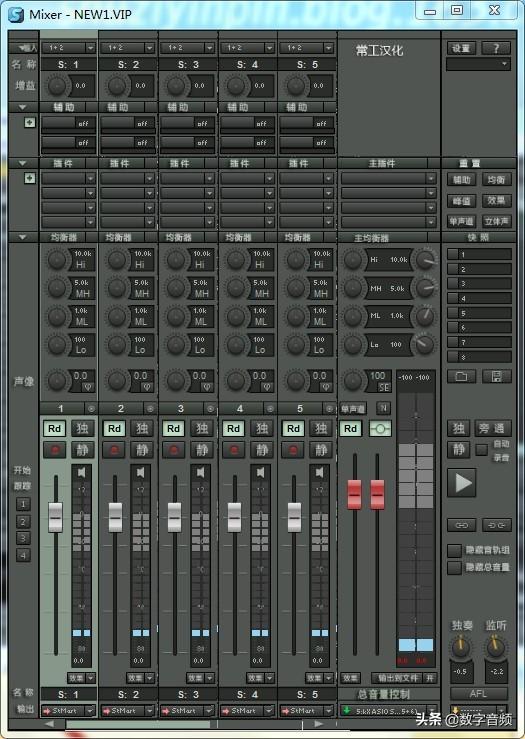Select snapshot slot 3

pos(479,284)
